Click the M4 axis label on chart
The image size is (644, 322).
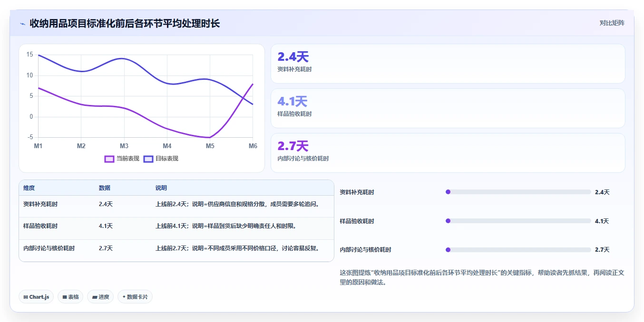[167, 146]
